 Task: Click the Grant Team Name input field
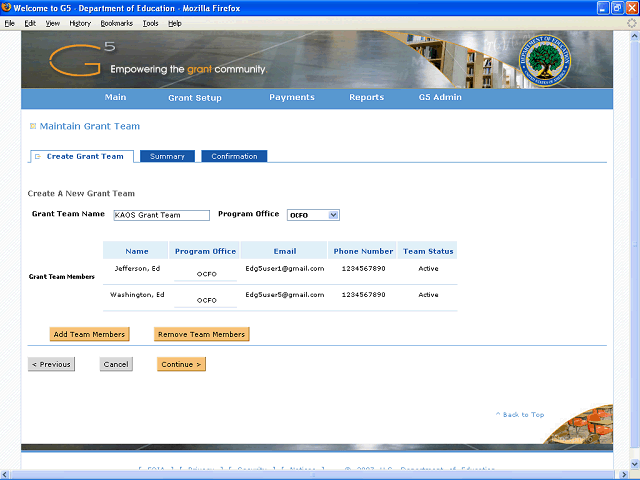[162, 215]
